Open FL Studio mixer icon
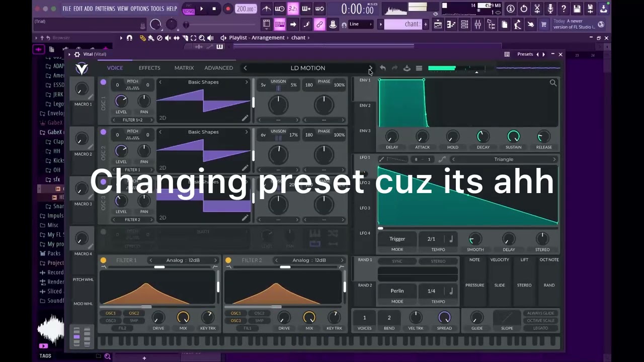This screenshot has height=362, width=644. [477, 24]
